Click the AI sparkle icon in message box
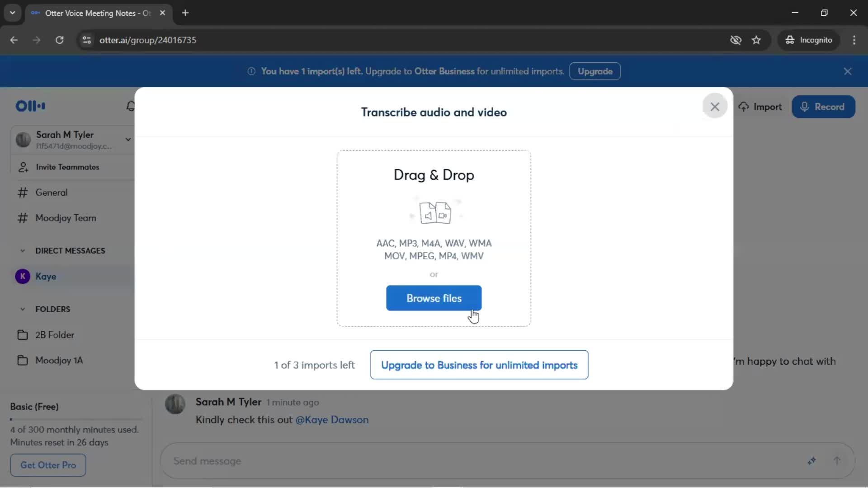The width and height of the screenshot is (868, 488). click(x=811, y=461)
